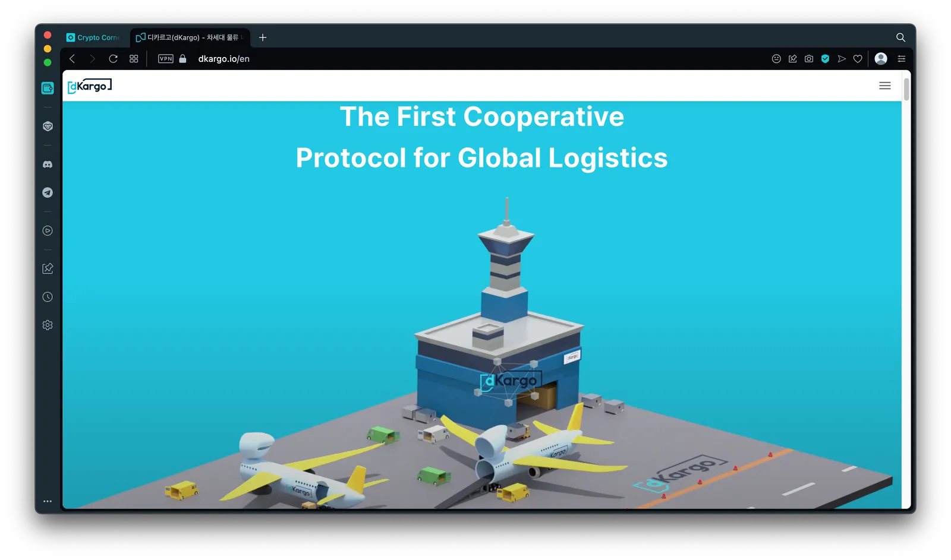Open History from the sidebar
951x560 pixels.
(48, 297)
